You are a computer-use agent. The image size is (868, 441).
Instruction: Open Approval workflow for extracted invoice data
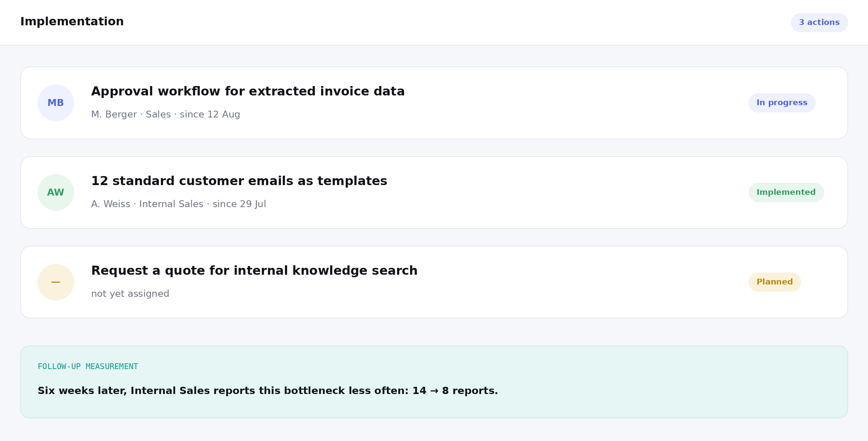coord(248,91)
